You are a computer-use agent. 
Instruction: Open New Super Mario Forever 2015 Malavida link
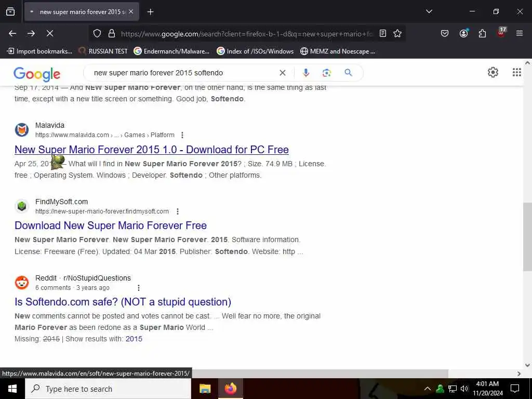coord(152,150)
